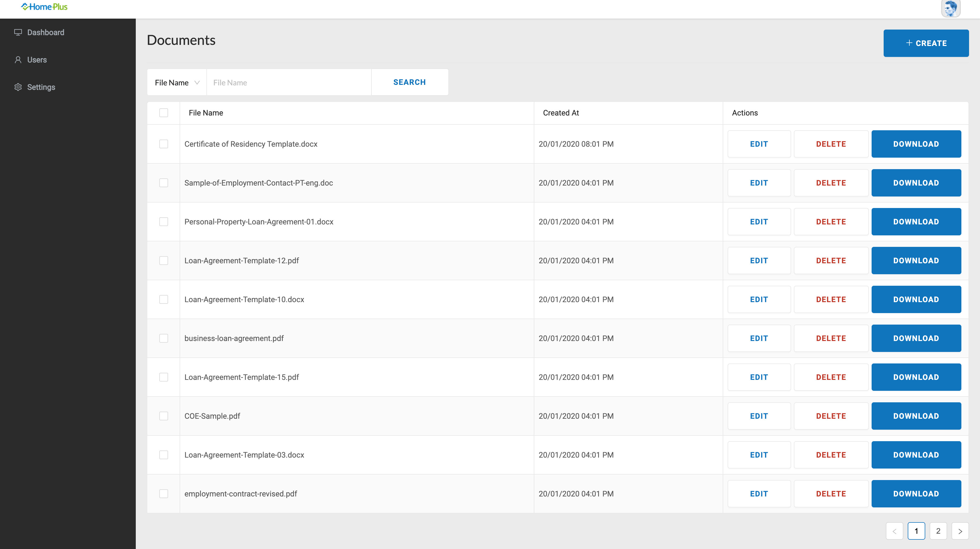Click the SEARCH button
This screenshot has width=980, height=549.
pos(410,82)
